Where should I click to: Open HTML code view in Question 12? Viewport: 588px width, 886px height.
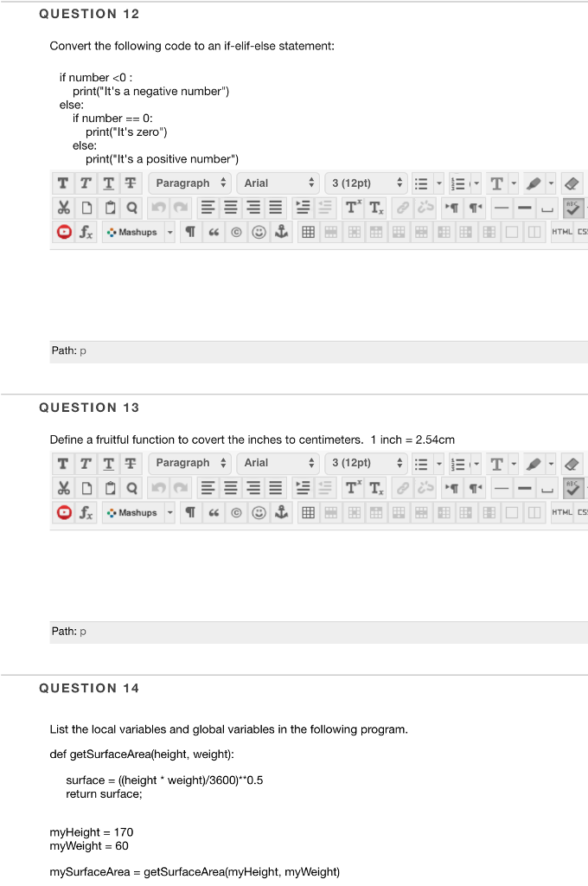(562, 232)
